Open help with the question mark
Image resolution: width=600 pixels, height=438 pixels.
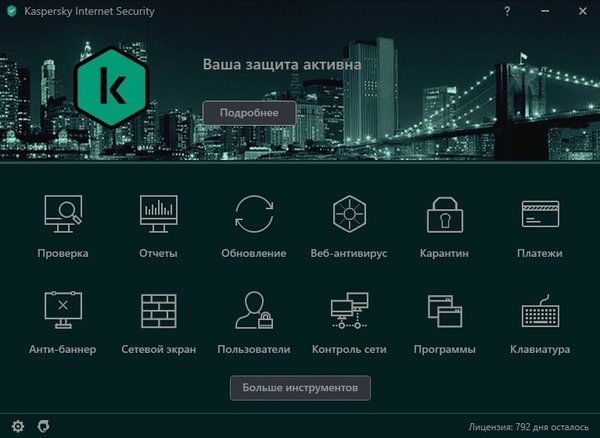pyautogui.click(x=507, y=11)
